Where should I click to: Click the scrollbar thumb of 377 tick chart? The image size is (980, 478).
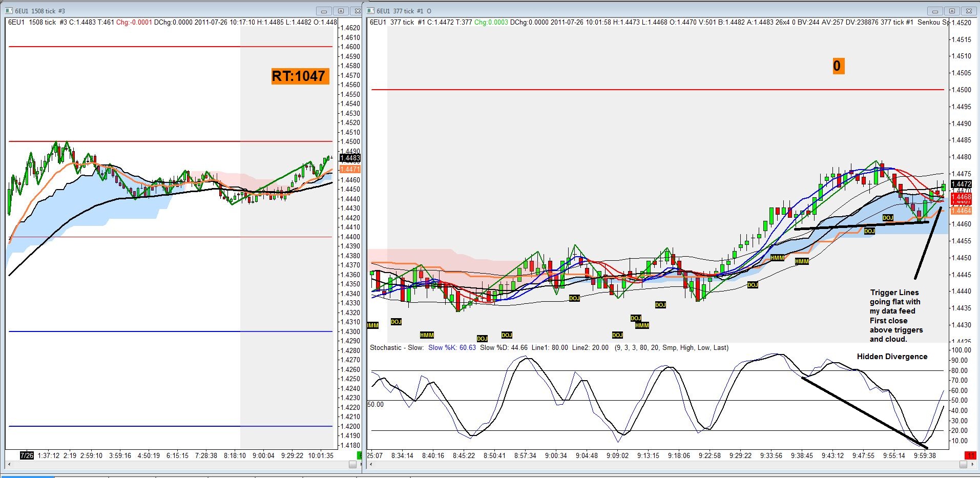(963, 465)
